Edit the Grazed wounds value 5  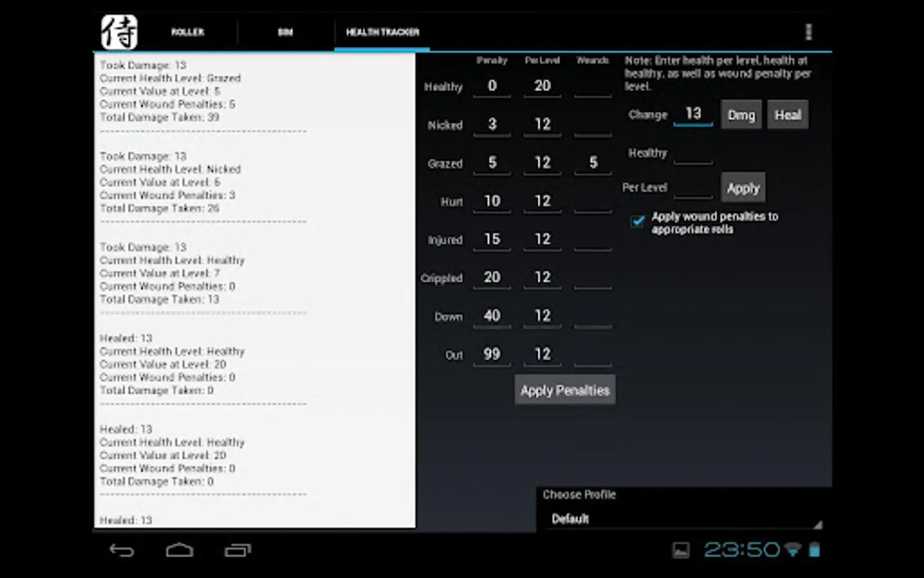pos(593,162)
